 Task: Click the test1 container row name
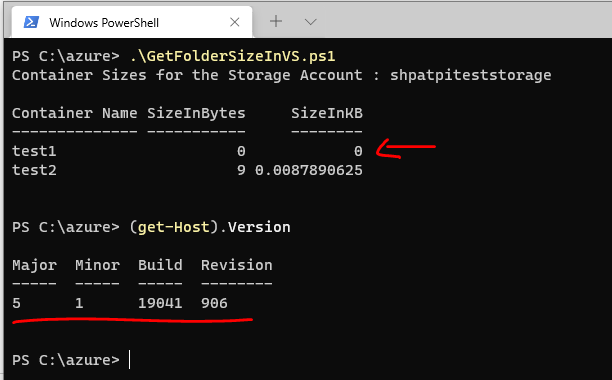tap(34, 151)
